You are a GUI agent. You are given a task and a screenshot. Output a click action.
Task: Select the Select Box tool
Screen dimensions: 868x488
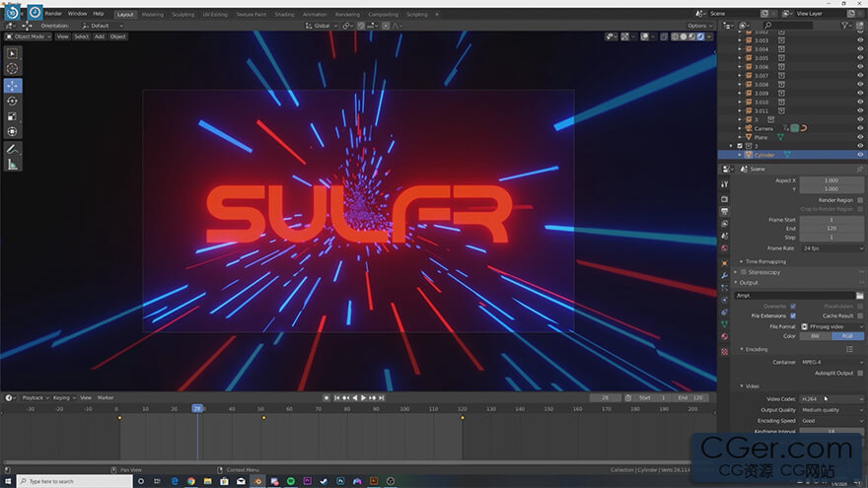[12, 53]
